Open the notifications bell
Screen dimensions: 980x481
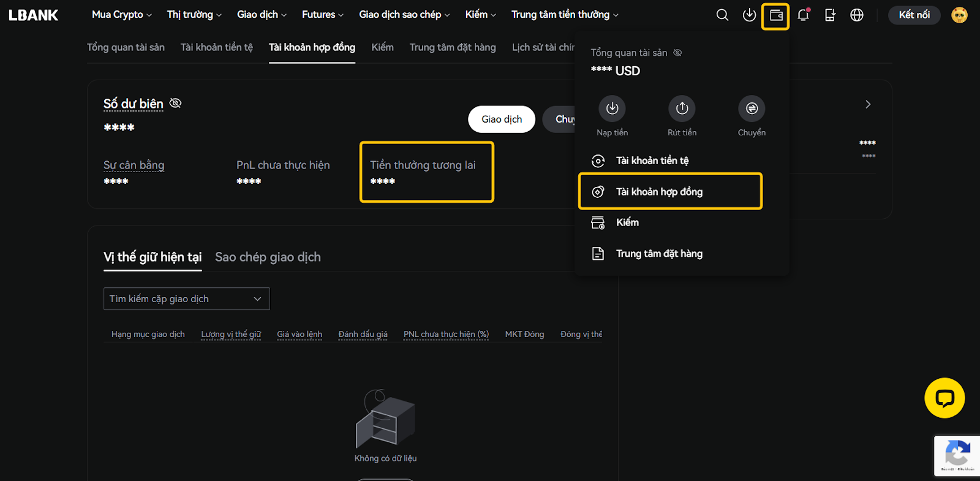[803, 15]
